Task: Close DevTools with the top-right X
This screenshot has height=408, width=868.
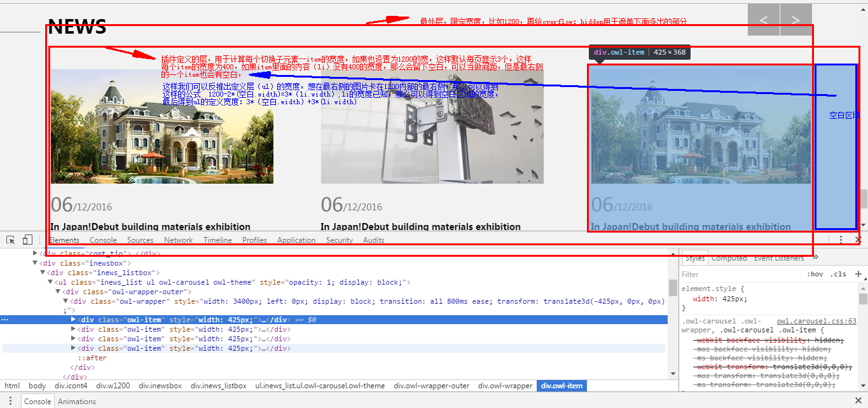Action: [858, 240]
